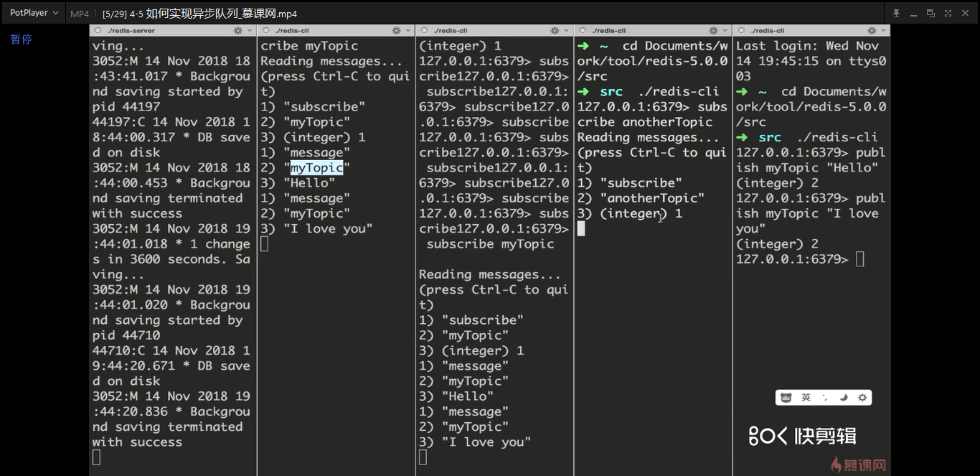The width and height of the screenshot is (980, 476).
Task: Click gear icon of the middle pane
Action: coord(555,31)
